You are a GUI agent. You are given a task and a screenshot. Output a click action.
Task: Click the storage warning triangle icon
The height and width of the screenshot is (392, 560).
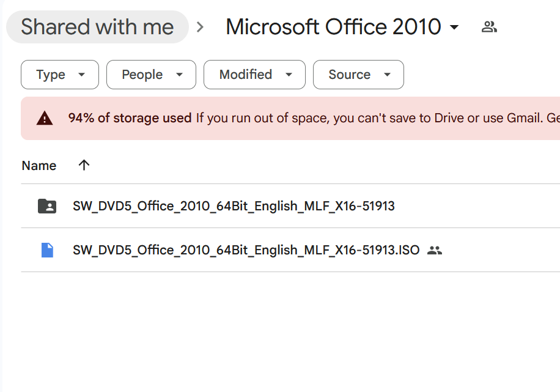point(45,118)
